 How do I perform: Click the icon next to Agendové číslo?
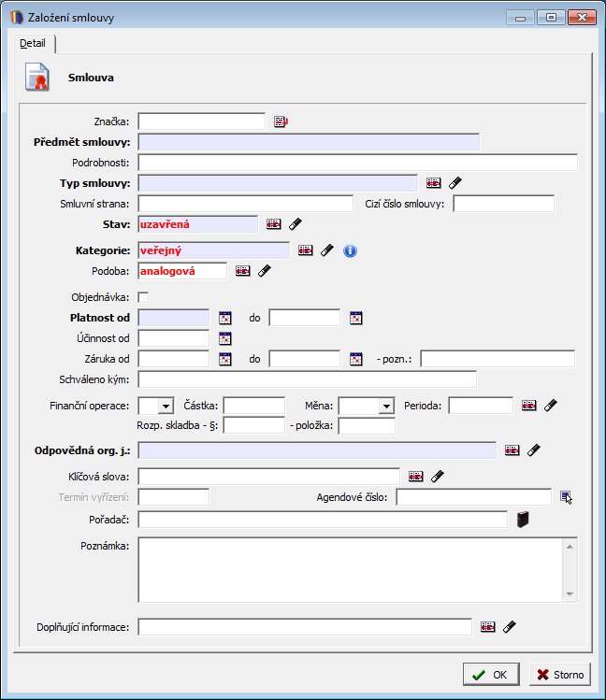[566, 496]
